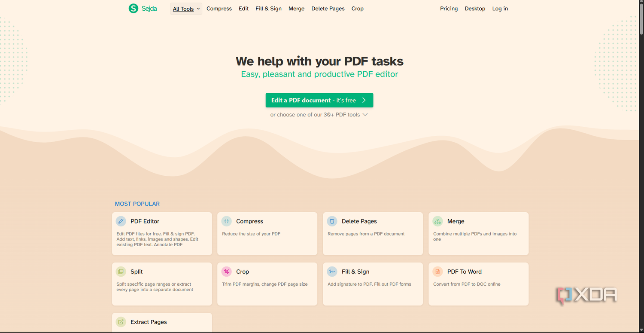Click the Edit a PDF document button
644x333 pixels.
click(x=319, y=100)
